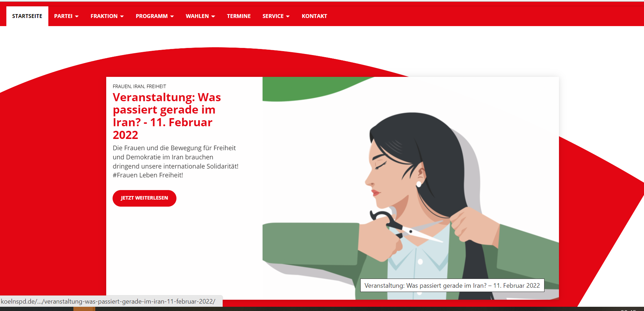The height and width of the screenshot is (311, 644).
Task: Open the WAHLEN menu
Action: pos(200,16)
